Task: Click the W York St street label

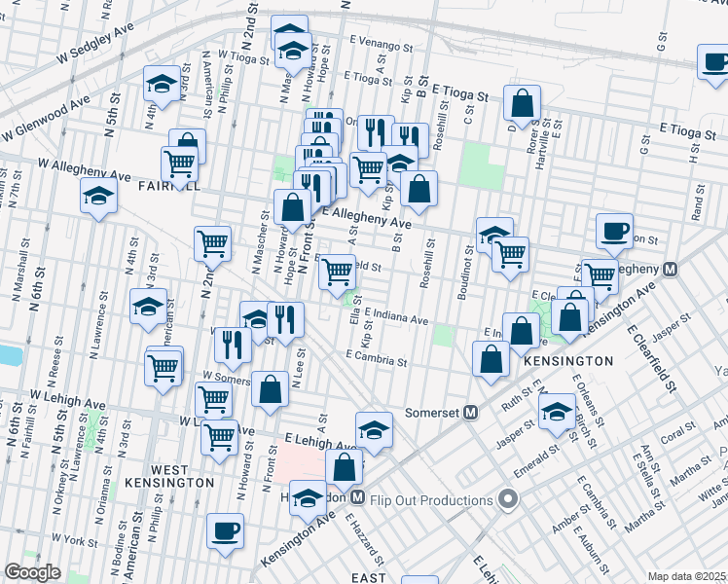Action: pyautogui.click(x=75, y=540)
